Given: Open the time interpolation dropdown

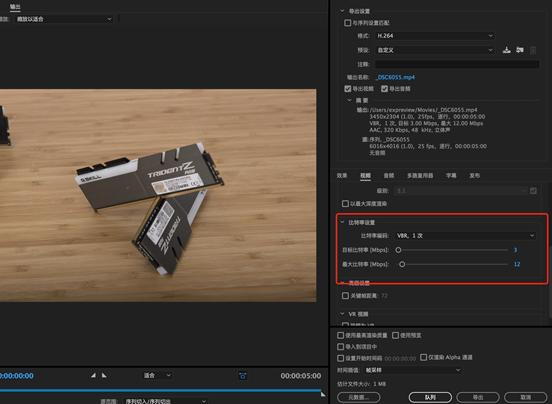Looking at the screenshot, I should (413, 370).
